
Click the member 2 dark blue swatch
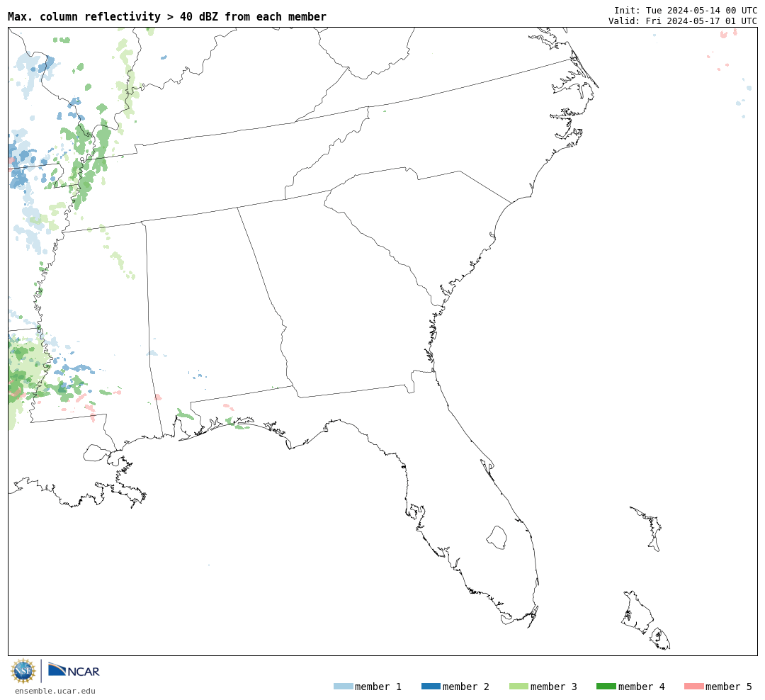431,687
